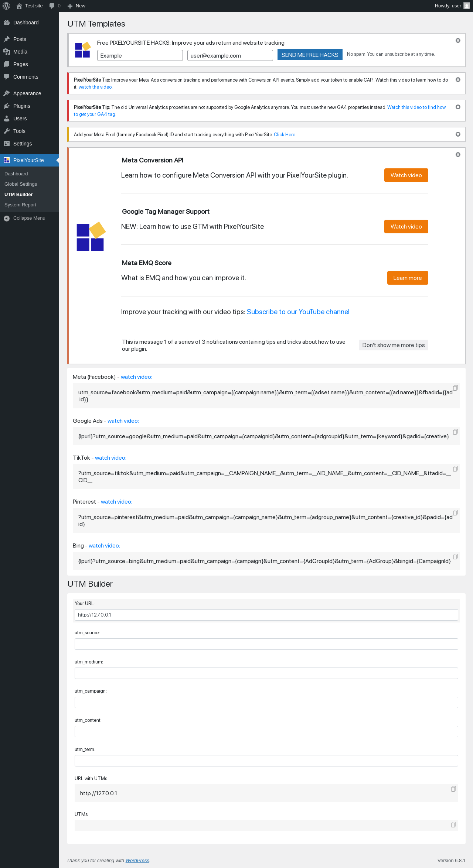Open the Test site home link
Image resolution: width=473 pixels, height=868 pixels.
click(x=30, y=6)
